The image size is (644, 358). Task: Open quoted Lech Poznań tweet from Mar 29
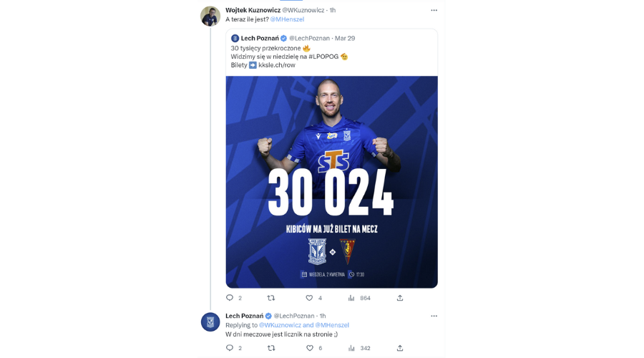[x=331, y=52]
